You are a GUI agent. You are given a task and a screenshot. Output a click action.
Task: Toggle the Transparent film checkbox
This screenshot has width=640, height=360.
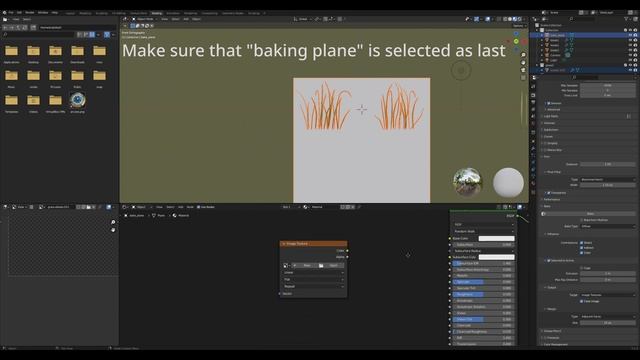tap(549, 193)
